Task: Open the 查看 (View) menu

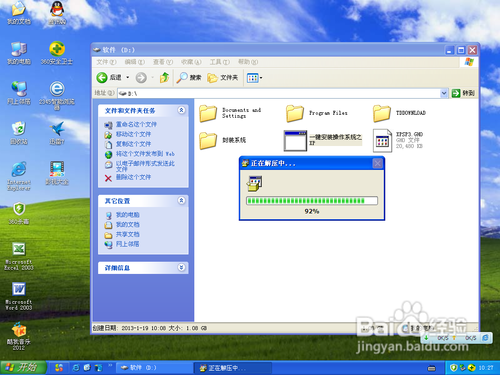Action: tap(163, 62)
